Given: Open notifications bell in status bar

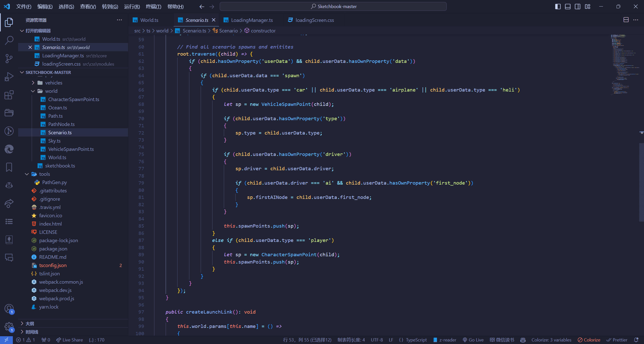Looking at the screenshot, I should (636, 340).
